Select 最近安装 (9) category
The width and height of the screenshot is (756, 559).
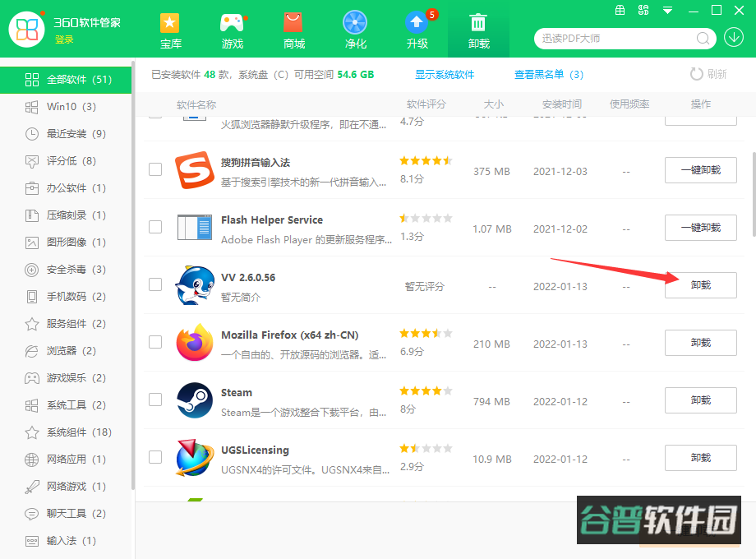coord(66,134)
